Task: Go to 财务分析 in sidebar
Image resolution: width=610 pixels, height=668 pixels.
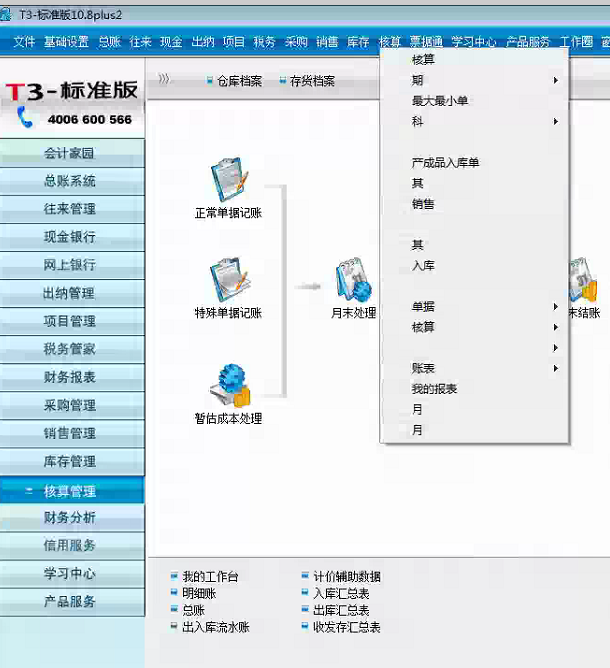Action: click(x=72, y=518)
